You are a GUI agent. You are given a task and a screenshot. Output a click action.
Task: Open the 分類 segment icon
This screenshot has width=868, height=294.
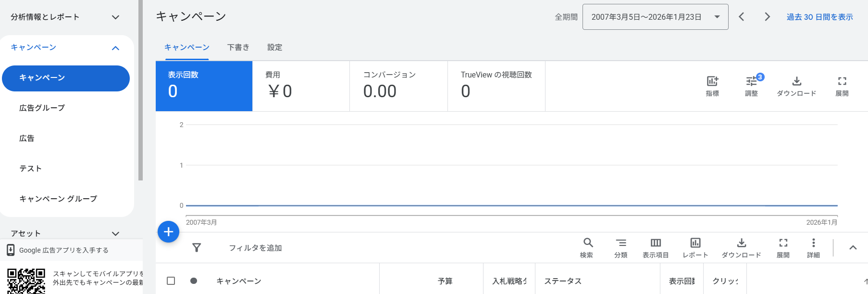[621, 247]
